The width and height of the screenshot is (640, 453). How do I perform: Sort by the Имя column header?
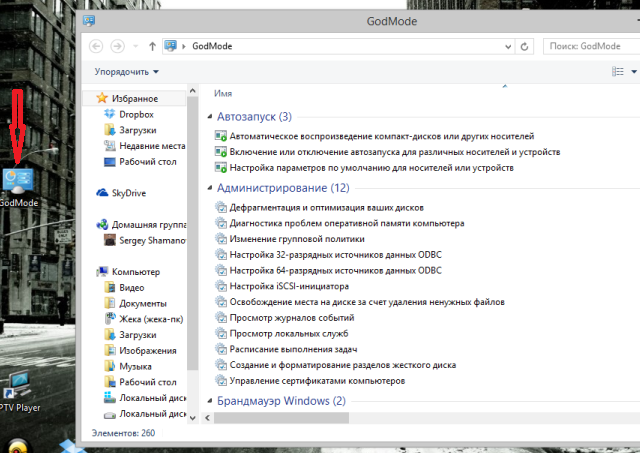(223, 93)
